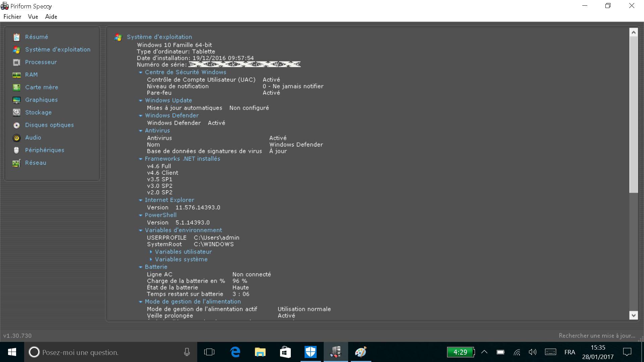Collapse the Frameworks .NET installés section
644x362 pixels.
coord(141,159)
